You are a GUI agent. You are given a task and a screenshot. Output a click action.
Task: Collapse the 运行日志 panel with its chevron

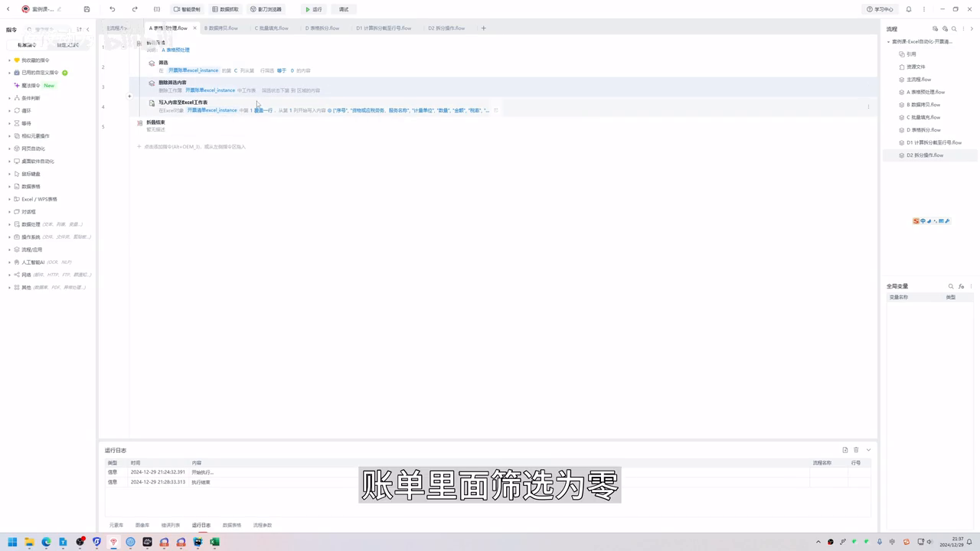(x=869, y=450)
